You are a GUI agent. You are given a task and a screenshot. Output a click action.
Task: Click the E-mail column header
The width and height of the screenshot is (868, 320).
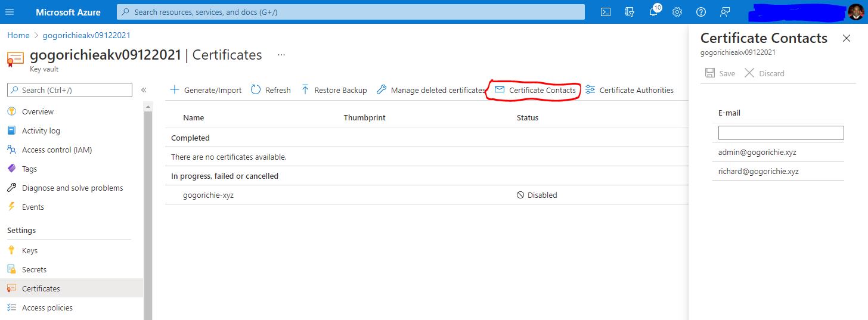[729, 113]
